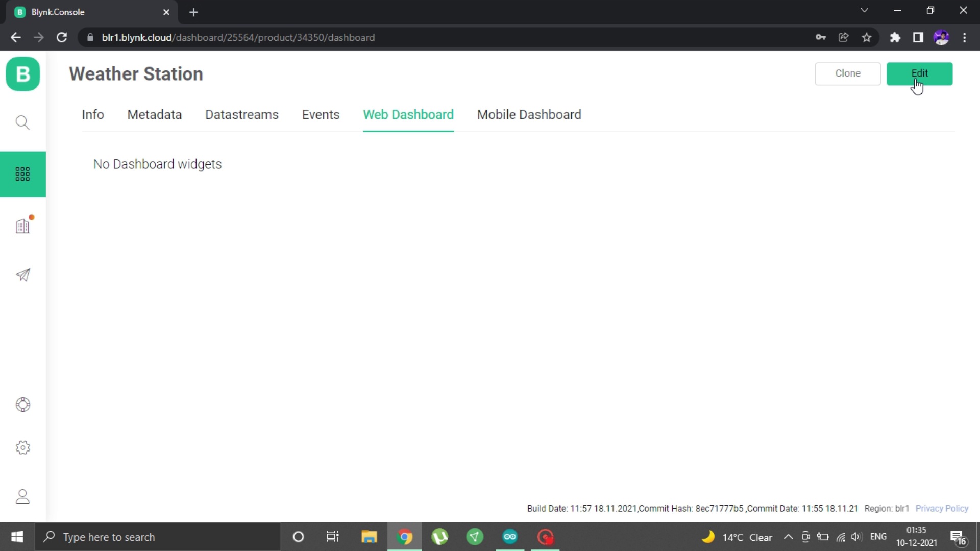Screen dimensions: 980x551
Task: Select the Templates grid icon in sidebar
Action: pyautogui.click(x=23, y=174)
